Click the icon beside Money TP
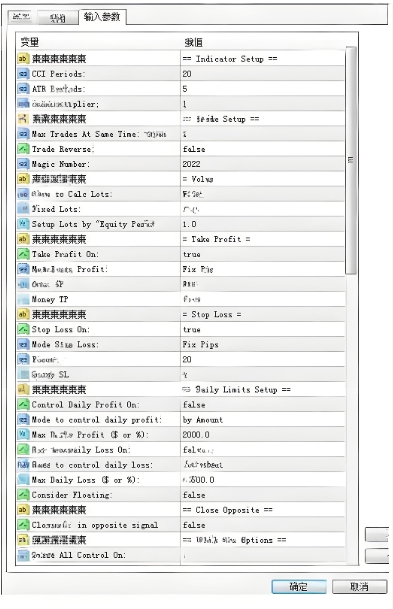The height and width of the screenshot is (609, 393). tap(23, 299)
